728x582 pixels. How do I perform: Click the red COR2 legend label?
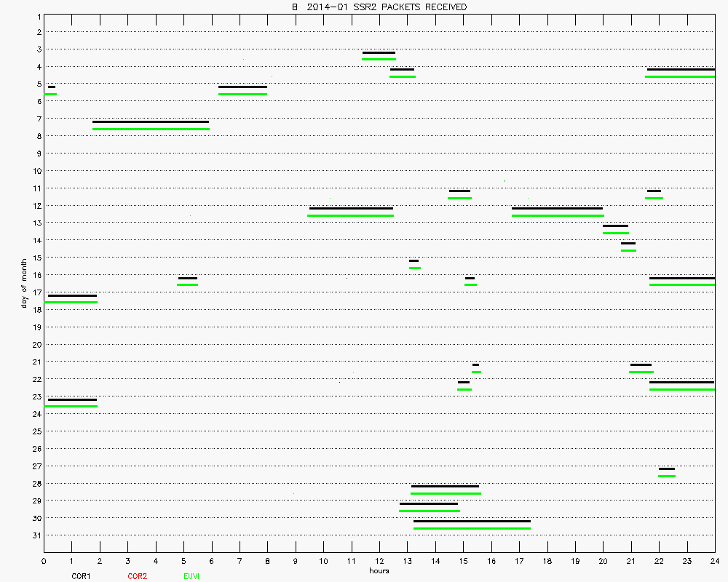point(137,576)
